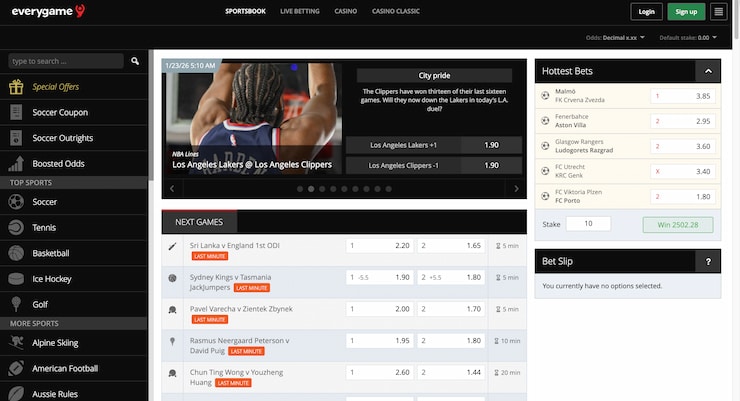Click soccer icon beside Malmö hottest bet
The height and width of the screenshot is (401, 740).
click(x=545, y=96)
